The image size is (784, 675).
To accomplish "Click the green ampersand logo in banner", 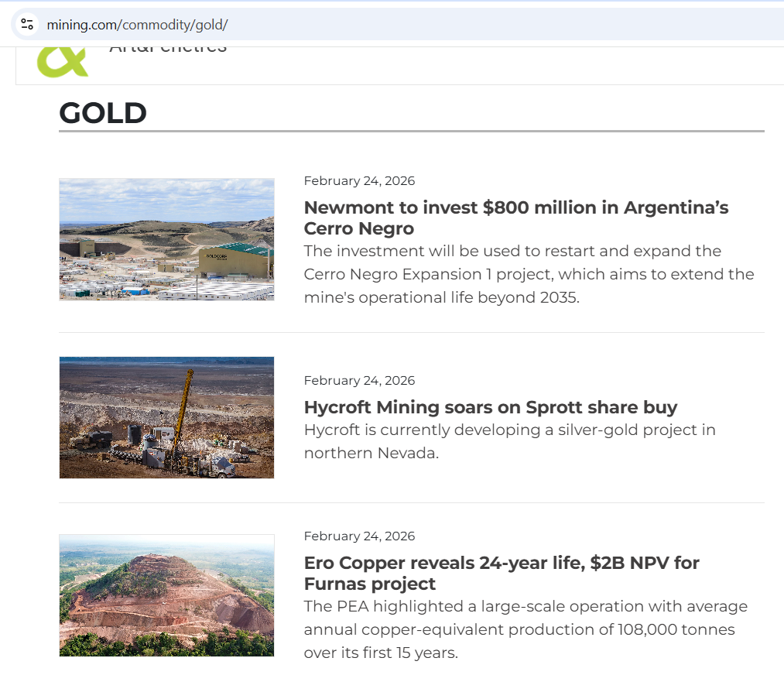I will tap(63, 62).
